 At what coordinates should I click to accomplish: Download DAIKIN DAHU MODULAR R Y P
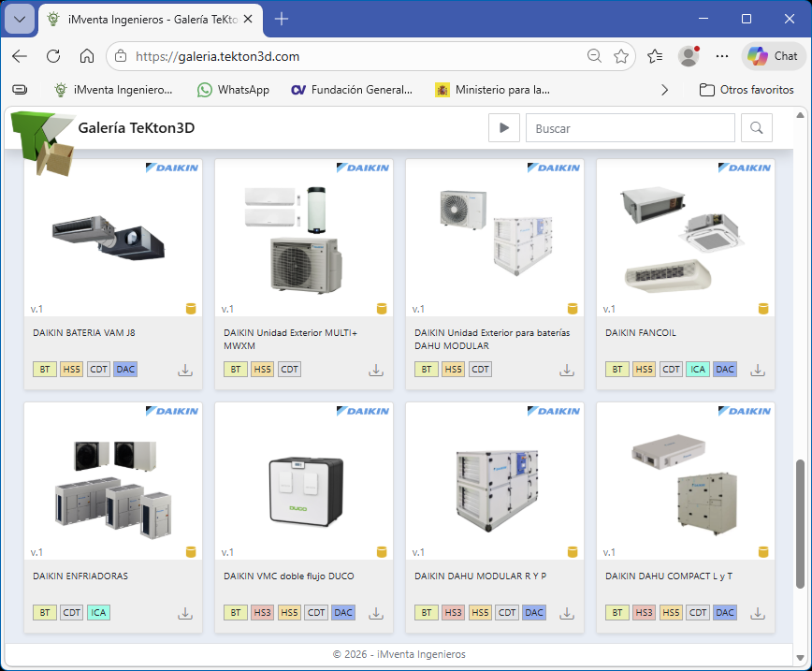[567, 613]
